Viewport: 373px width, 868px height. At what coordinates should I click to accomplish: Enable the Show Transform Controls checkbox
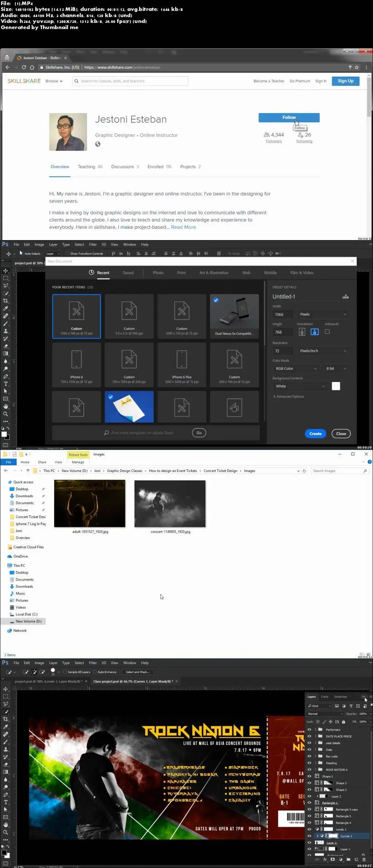(x=67, y=254)
